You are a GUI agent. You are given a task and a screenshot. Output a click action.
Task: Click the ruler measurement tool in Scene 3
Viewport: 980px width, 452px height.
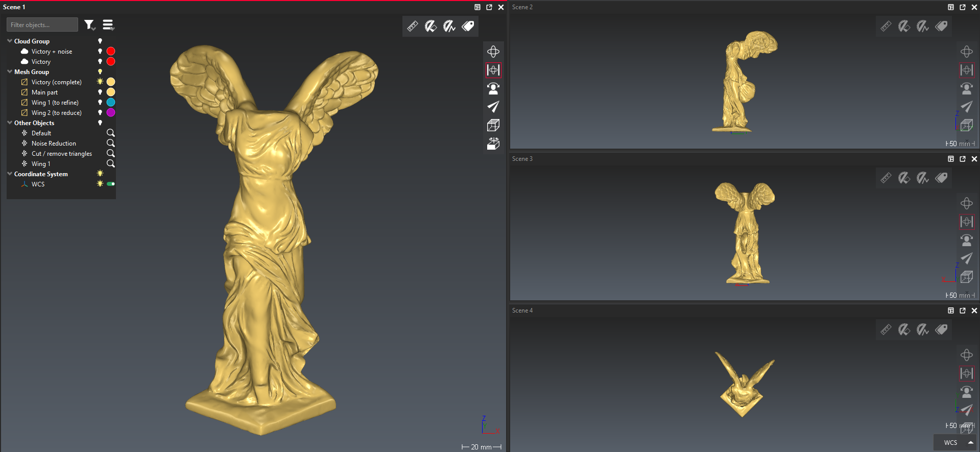(x=886, y=178)
